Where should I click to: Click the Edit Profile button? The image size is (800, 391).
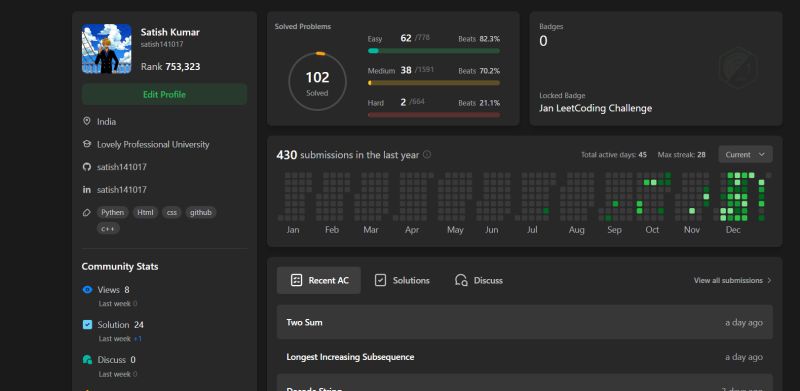tap(164, 94)
